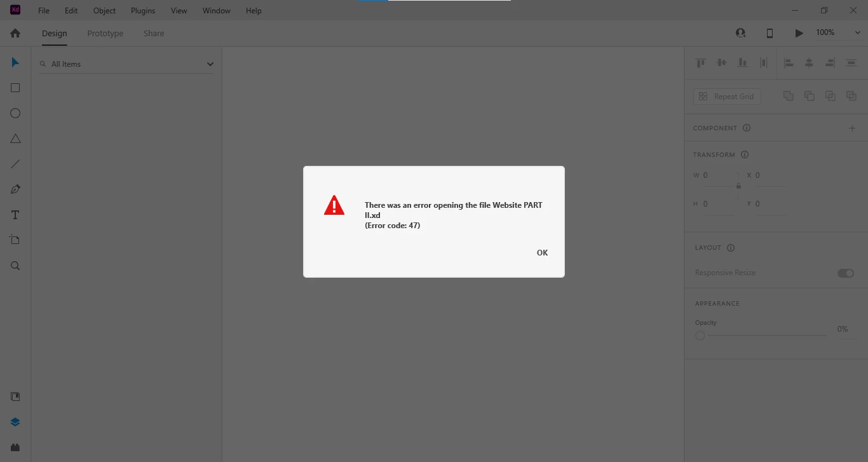Select the Artboard tool
Screen dimensions: 868x462
click(x=15, y=240)
